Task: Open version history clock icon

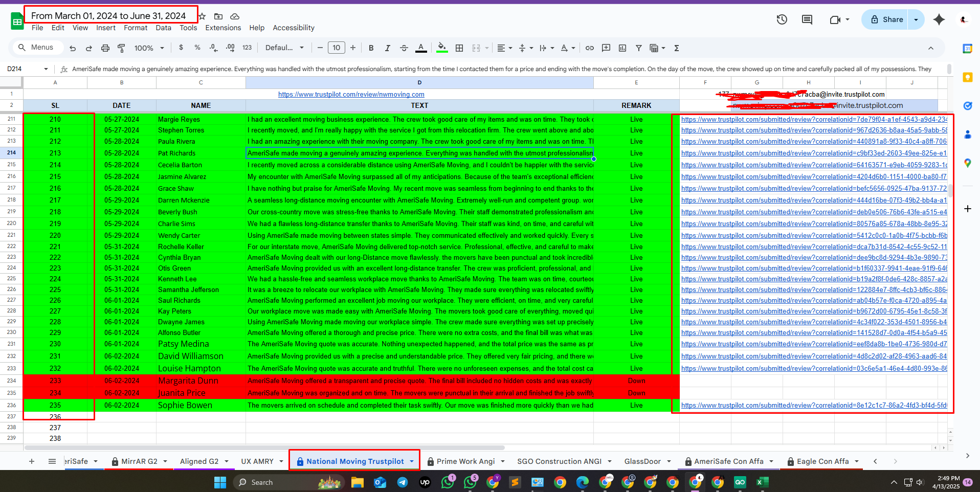Action: pos(782,19)
